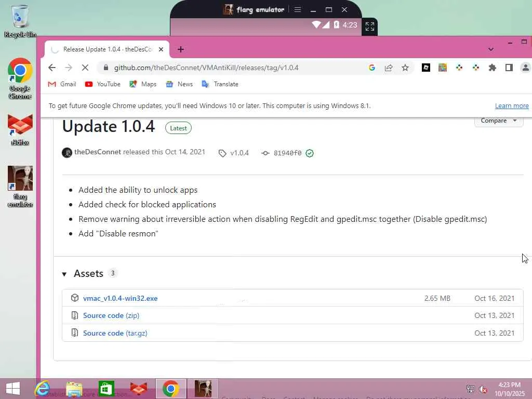Download vmac_v1.0.4-win32.exe
This screenshot has width=532, height=399.
coord(120,298)
